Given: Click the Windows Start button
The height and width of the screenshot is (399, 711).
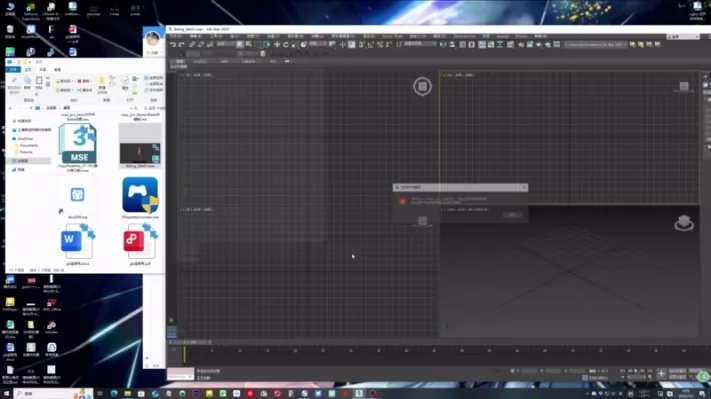Looking at the screenshot, I should click(6, 394).
